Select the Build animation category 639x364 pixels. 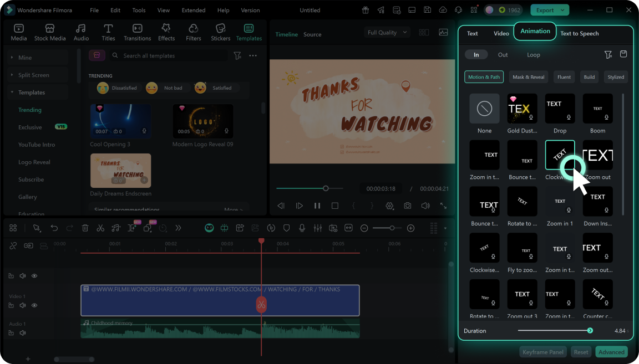[x=589, y=77]
